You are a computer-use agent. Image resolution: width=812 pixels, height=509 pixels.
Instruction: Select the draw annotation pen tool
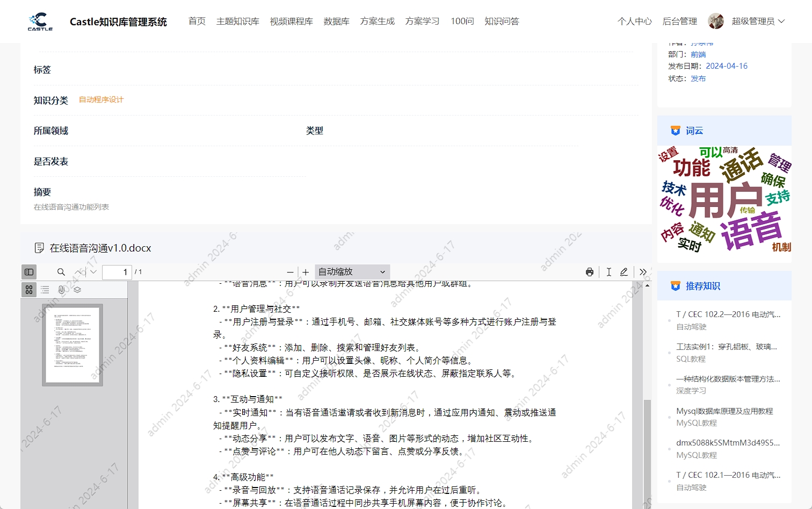click(624, 272)
